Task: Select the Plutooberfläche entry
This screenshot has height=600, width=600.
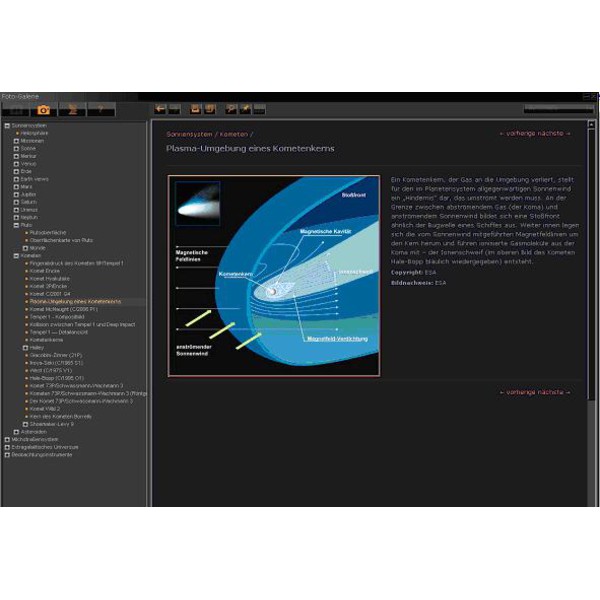Action: tap(48, 233)
